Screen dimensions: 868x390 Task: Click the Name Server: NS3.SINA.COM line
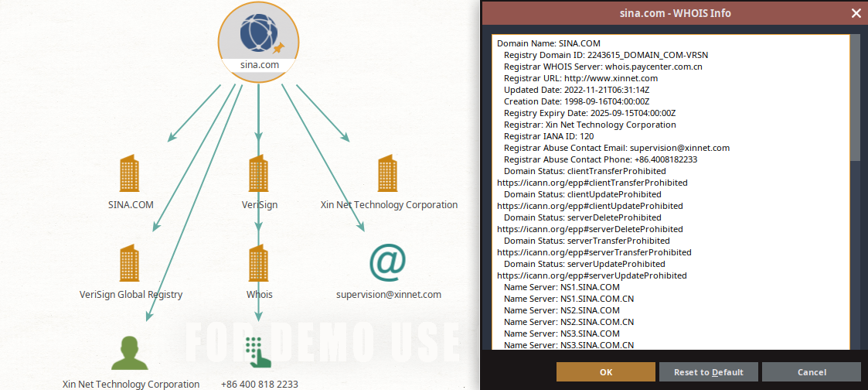tap(562, 334)
